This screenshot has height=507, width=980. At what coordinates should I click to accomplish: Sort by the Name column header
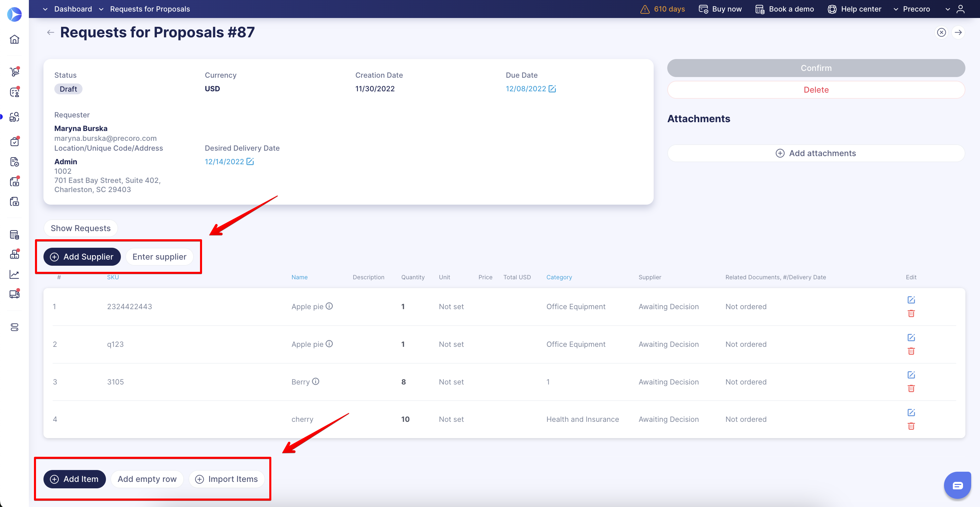pos(300,277)
